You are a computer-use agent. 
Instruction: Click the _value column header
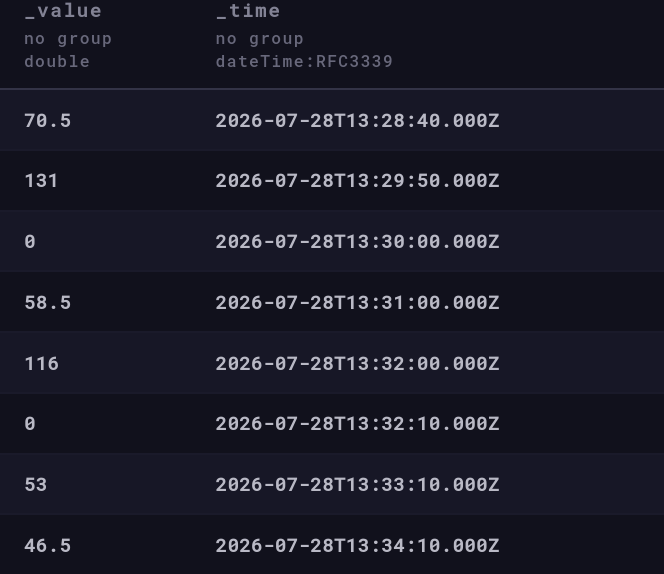tap(63, 11)
